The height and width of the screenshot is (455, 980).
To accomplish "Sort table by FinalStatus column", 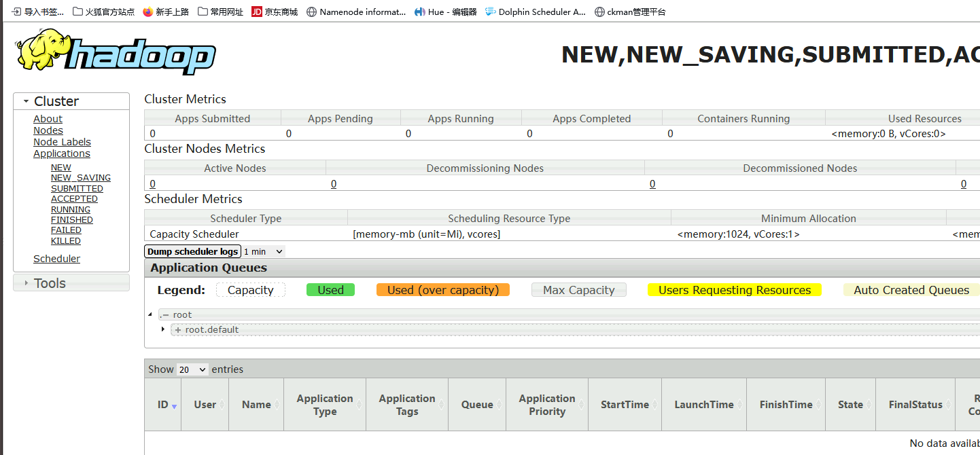I will (915, 405).
